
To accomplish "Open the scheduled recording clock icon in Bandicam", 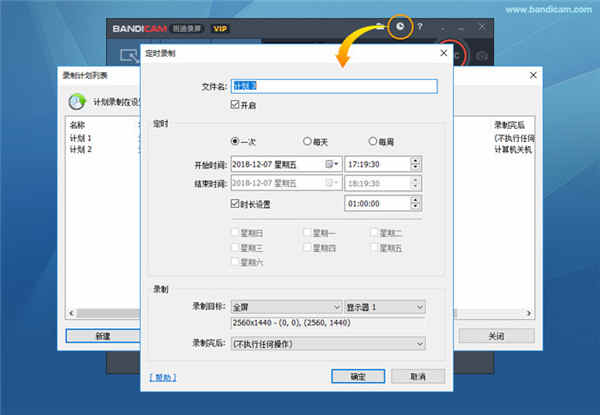I will pos(400,26).
